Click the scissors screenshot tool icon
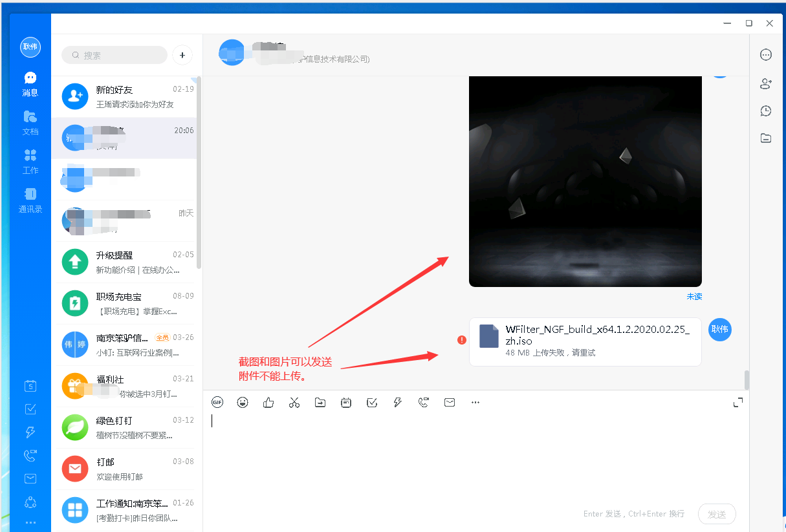This screenshot has width=786, height=532. coord(294,403)
